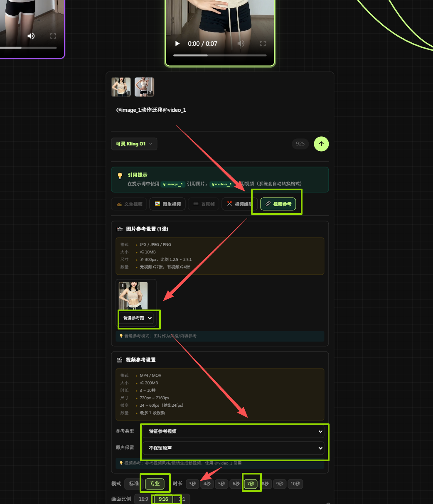
Task: Mute the center video's volume icon
Action: (x=241, y=44)
